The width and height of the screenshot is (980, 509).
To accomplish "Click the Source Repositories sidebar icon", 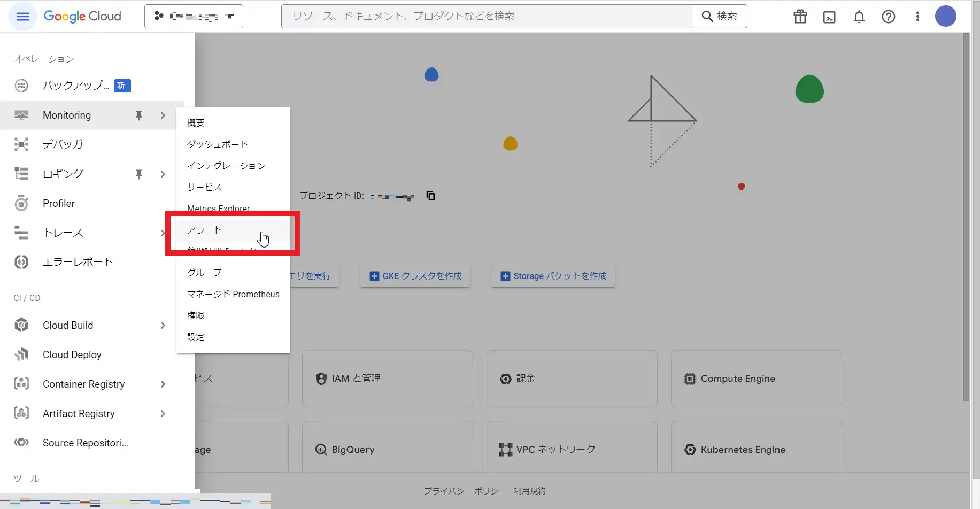I will click(21, 443).
